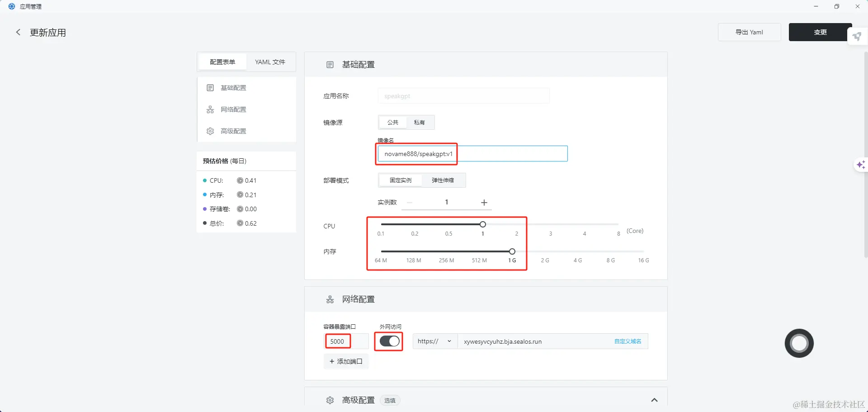The width and height of the screenshot is (868, 412).
Task: Click the image name input field
Action: point(473,154)
